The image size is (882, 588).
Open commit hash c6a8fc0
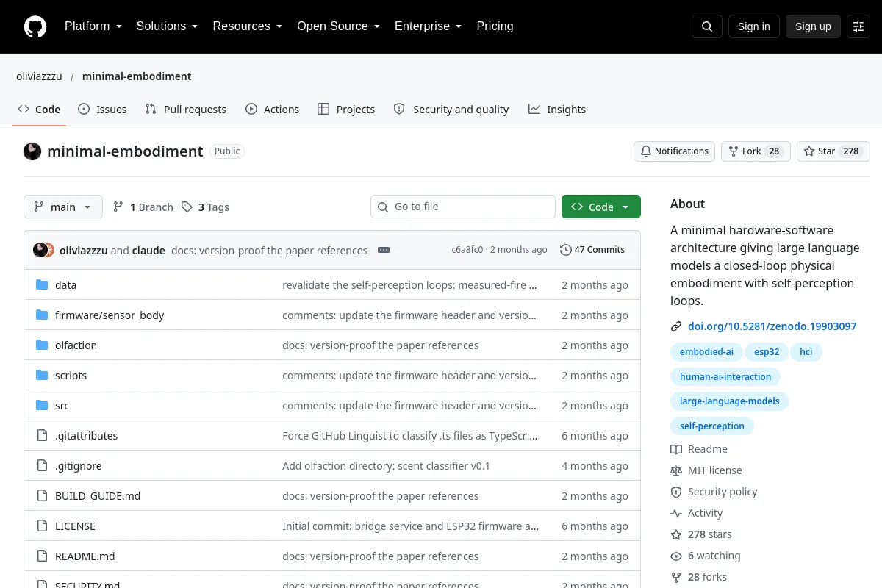click(x=467, y=250)
